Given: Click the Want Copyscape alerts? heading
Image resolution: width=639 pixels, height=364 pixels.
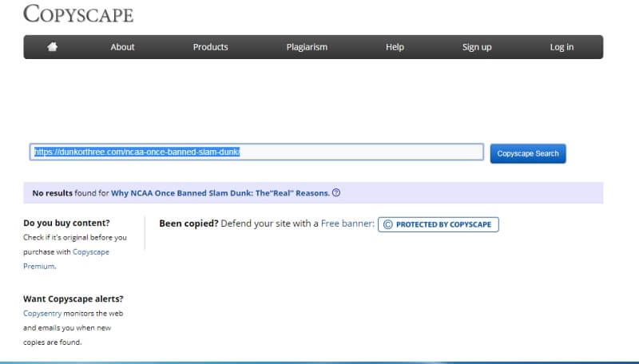Looking at the screenshot, I should tap(73, 299).
